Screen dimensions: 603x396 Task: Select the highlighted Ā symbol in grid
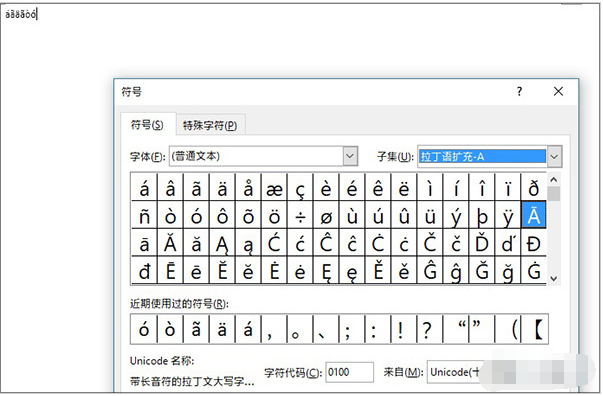click(x=533, y=215)
